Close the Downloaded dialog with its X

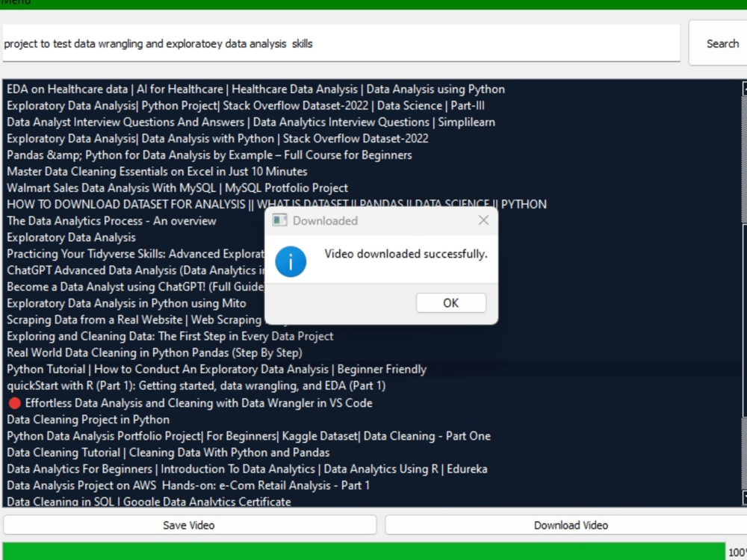(x=483, y=220)
